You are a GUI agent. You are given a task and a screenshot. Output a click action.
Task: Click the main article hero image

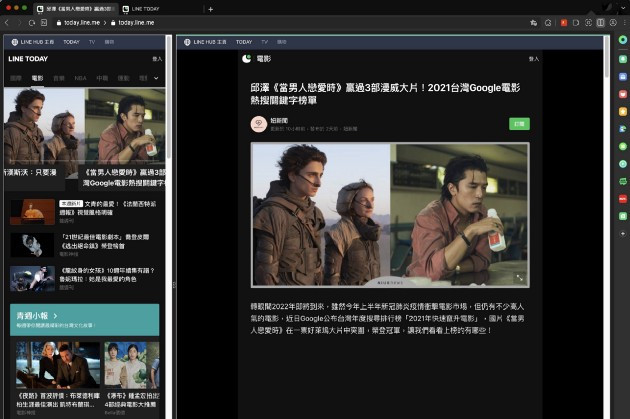click(x=390, y=215)
